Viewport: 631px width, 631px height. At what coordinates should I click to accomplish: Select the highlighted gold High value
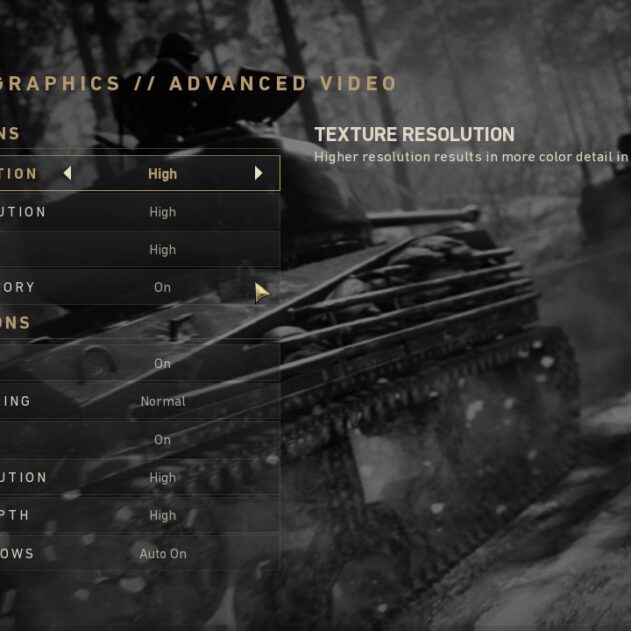coord(163,174)
